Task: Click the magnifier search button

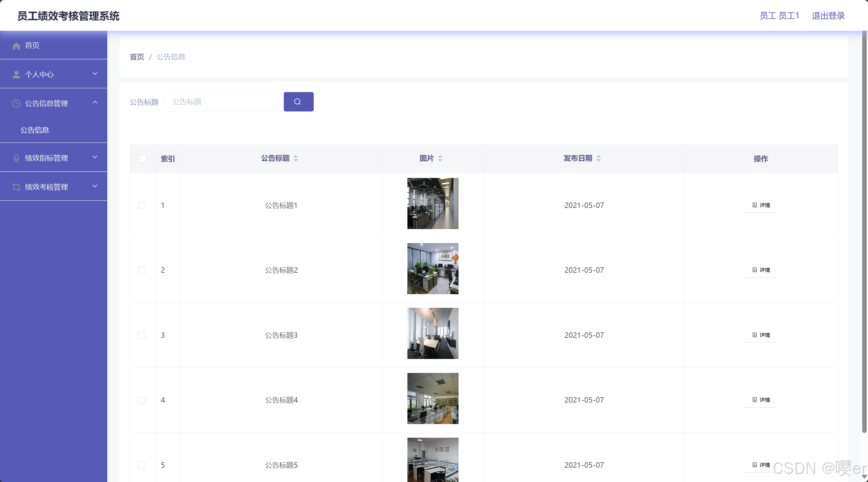Action: (x=298, y=102)
